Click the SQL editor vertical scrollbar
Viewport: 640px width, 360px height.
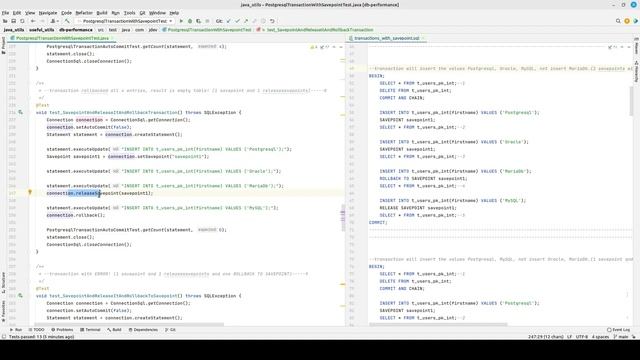click(632, 100)
